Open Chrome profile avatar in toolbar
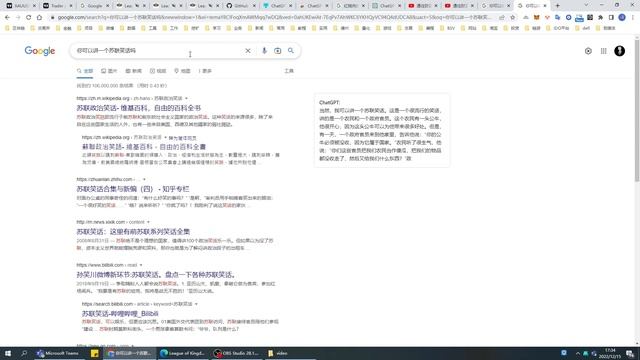 (x=622, y=18)
